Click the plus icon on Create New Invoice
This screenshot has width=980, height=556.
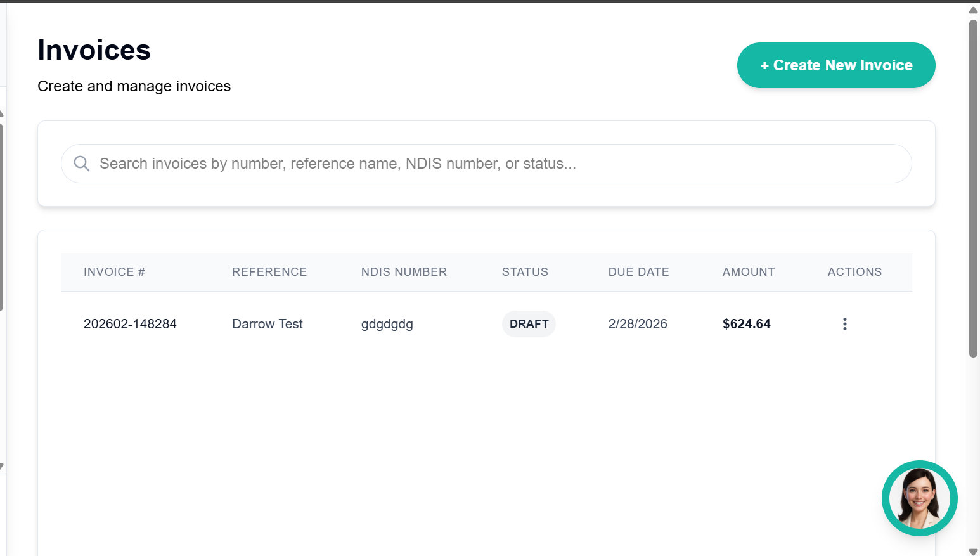(765, 65)
